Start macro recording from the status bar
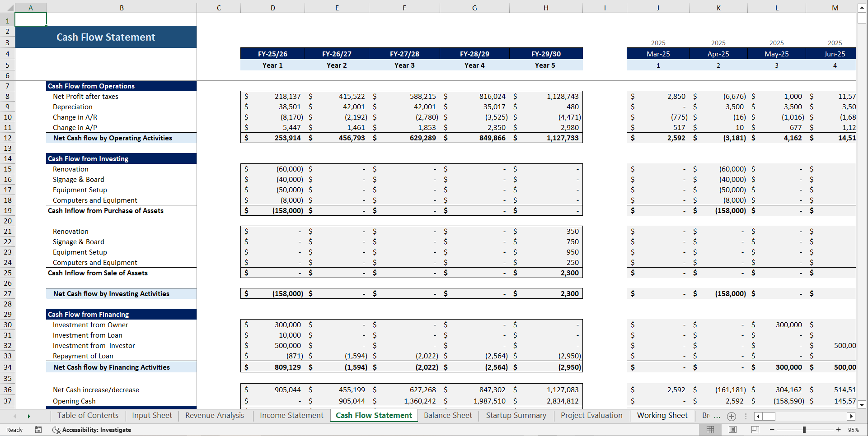Image resolution: width=868 pixels, height=436 pixels. [38, 430]
